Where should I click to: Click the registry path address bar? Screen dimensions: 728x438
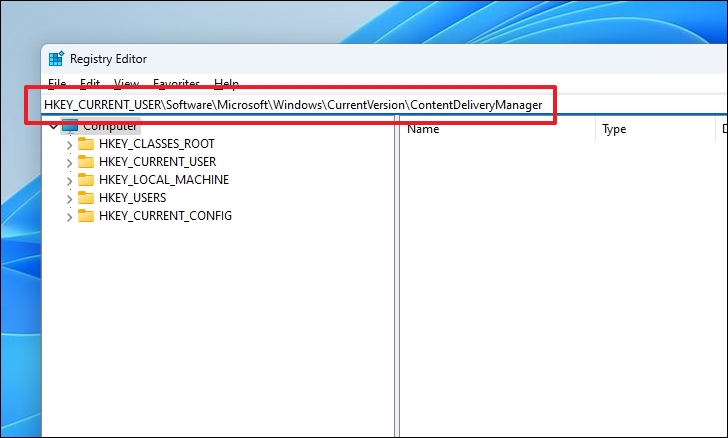click(x=384, y=105)
